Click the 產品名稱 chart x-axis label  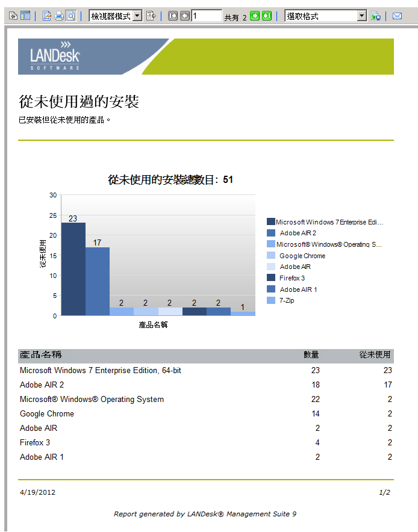(x=153, y=325)
